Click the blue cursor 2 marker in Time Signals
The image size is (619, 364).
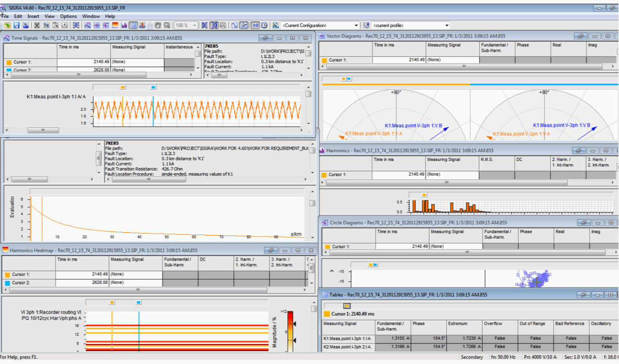[x=153, y=87]
